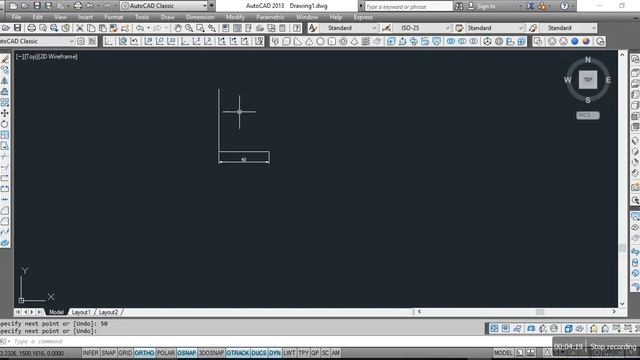
Task: Click the MODEL space button in status bar
Action: pos(503,353)
